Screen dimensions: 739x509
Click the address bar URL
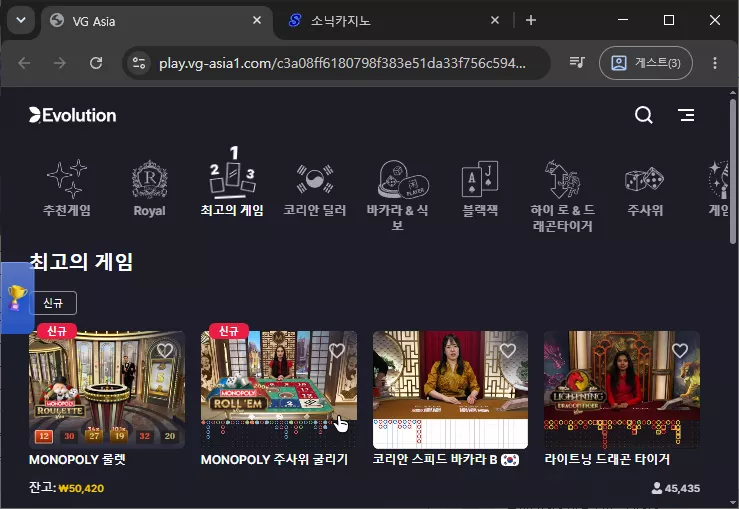click(x=342, y=63)
